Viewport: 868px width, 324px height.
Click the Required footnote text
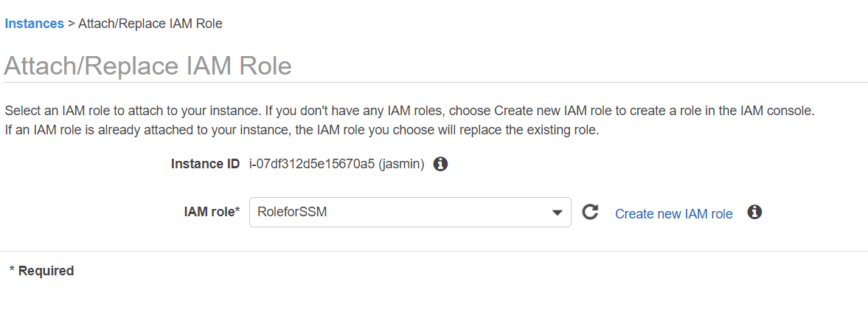tap(42, 271)
